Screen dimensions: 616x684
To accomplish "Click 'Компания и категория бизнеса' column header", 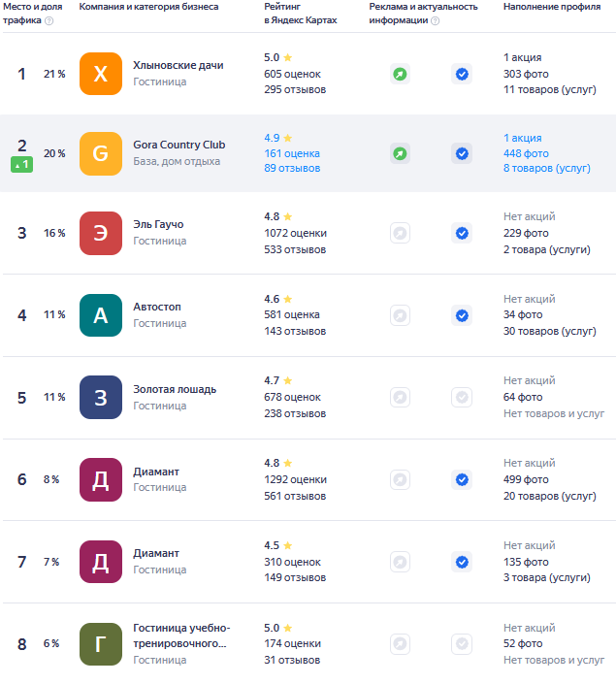I will pos(148,7).
